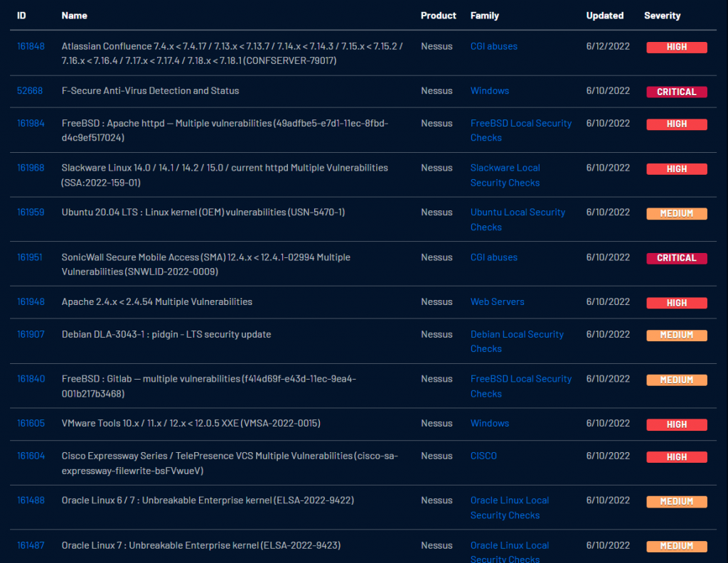Open plugin ID 161488 link
This screenshot has width=728, height=563.
(x=31, y=500)
